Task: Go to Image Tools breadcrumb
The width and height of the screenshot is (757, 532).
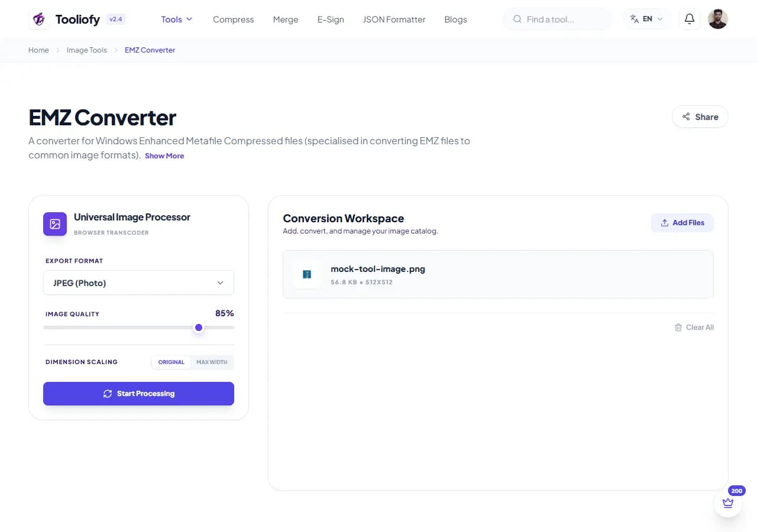Action: pos(87,50)
